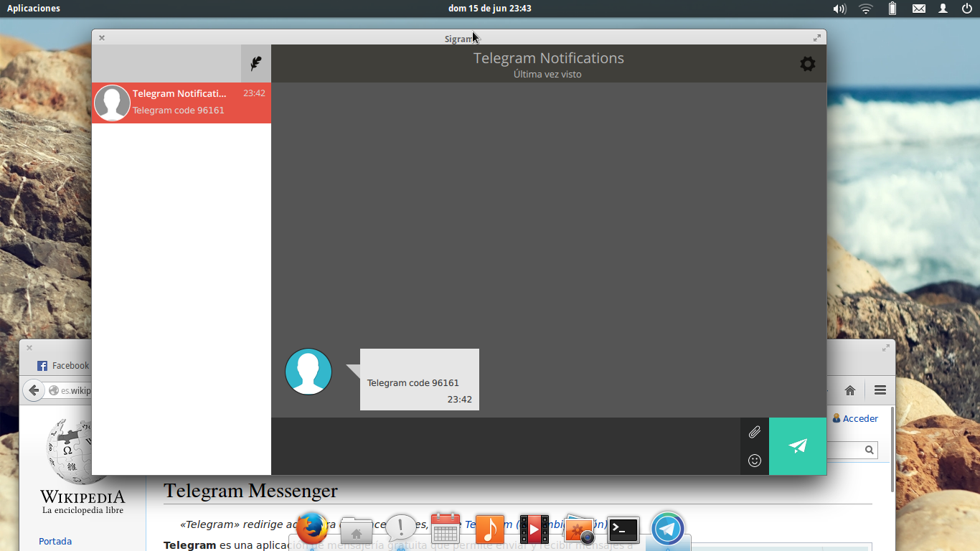
Task: Open the emoji smiley picker
Action: coord(755,461)
